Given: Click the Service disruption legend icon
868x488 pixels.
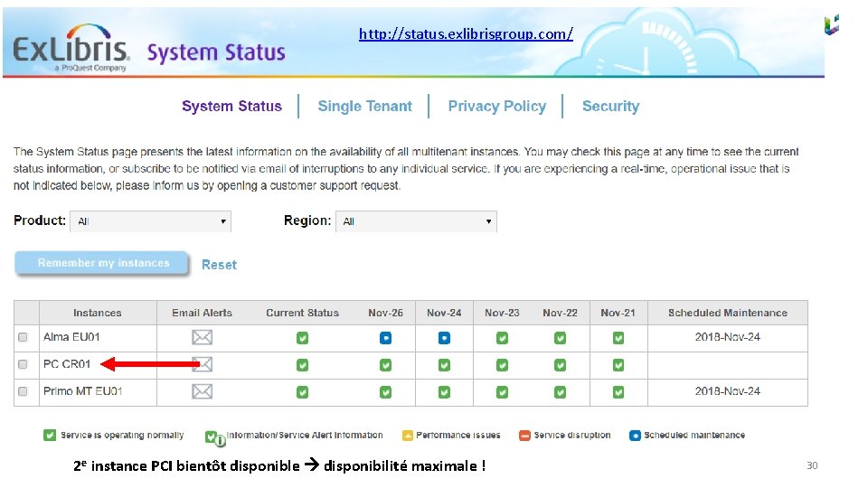Looking at the screenshot, I should [x=524, y=436].
